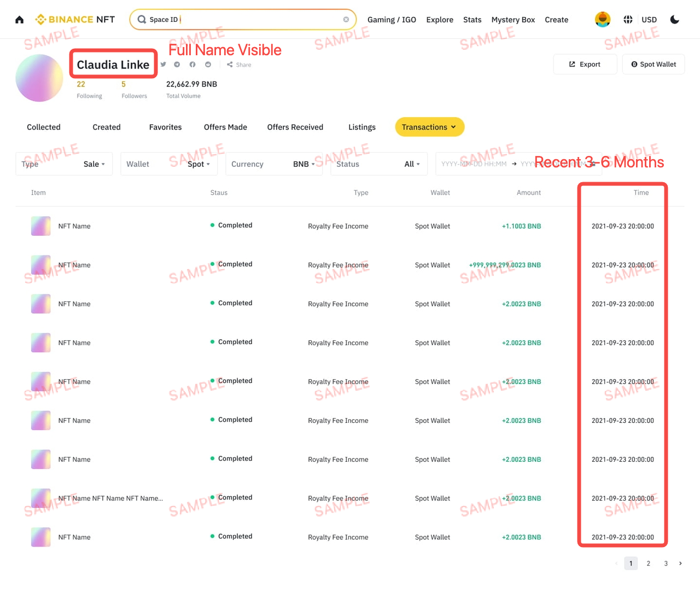This screenshot has width=700, height=610.
Task: Open the Wallet filter set to Spot
Action: point(169,164)
